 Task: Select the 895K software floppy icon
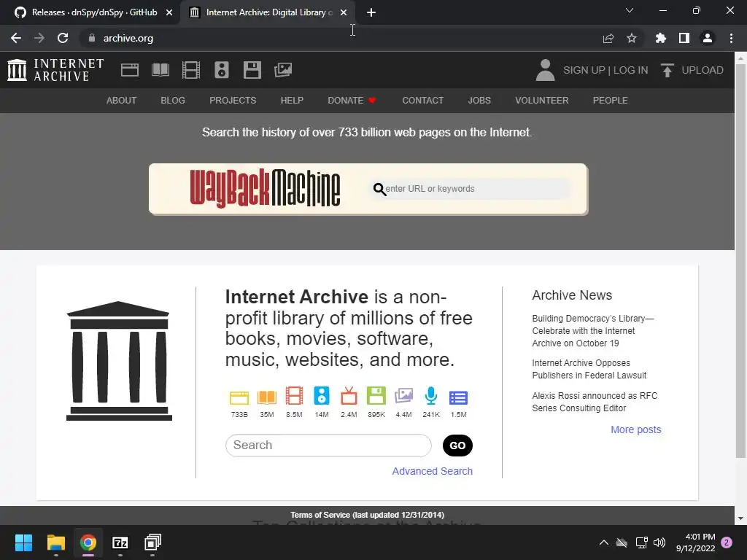coord(376,396)
